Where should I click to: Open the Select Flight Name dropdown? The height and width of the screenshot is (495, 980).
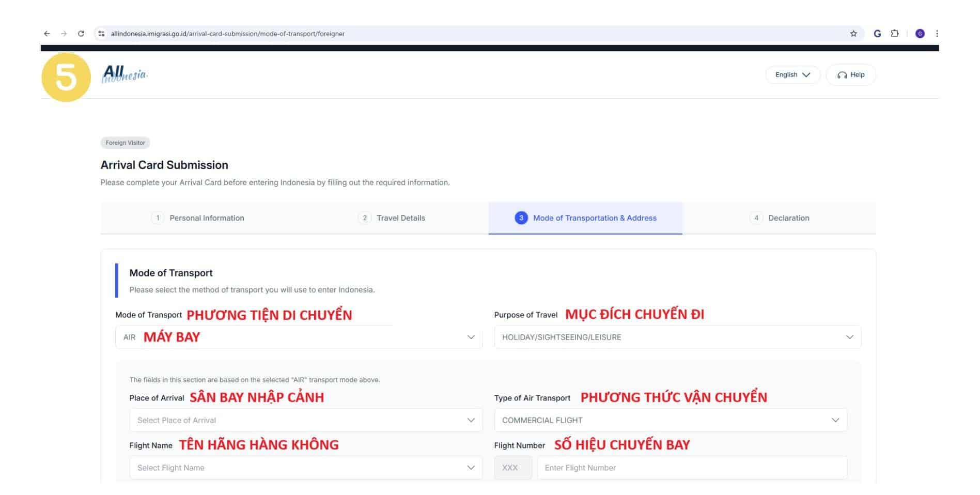pyautogui.click(x=306, y=468)
